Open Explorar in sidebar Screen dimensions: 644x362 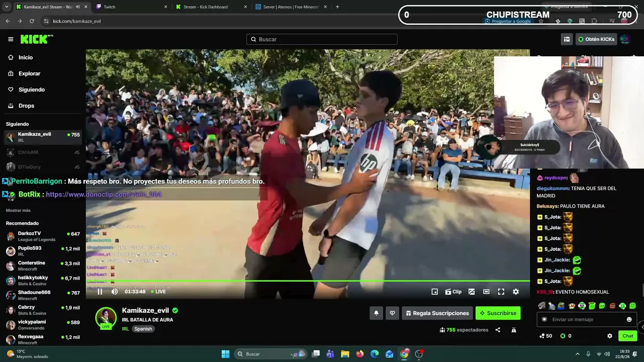(29, 73)
